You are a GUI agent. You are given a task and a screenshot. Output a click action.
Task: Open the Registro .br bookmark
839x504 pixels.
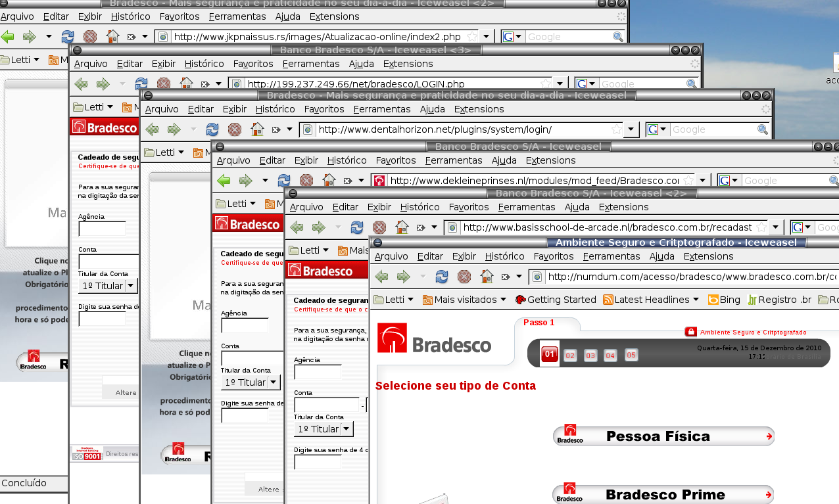[780, 300]
